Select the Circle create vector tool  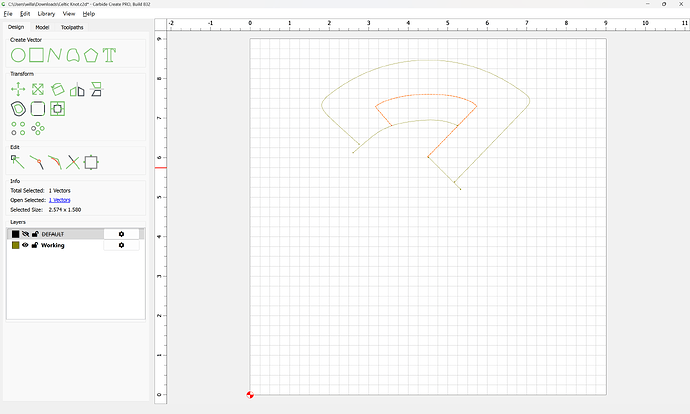pyautogui.click(x=18, y=54)
